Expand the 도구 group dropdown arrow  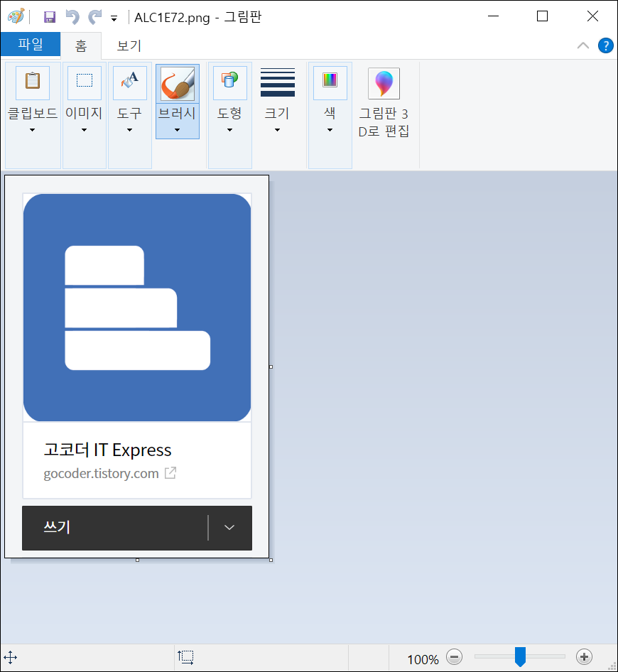(x=129, y=130)
